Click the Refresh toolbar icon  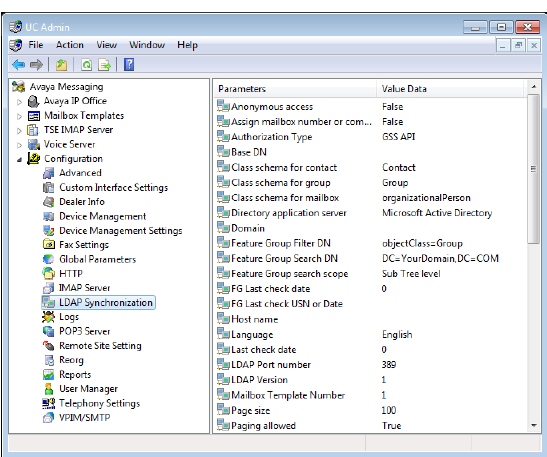click(86, 65)
